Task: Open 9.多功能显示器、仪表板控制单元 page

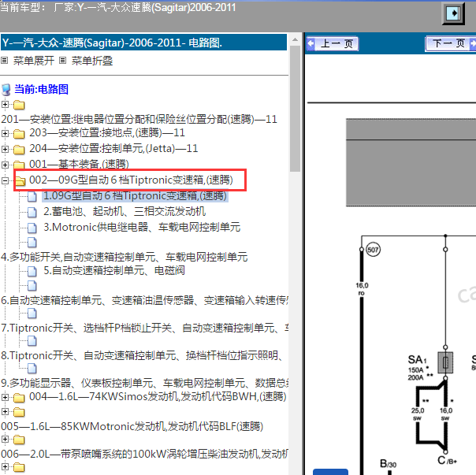Action: (144, 383)
